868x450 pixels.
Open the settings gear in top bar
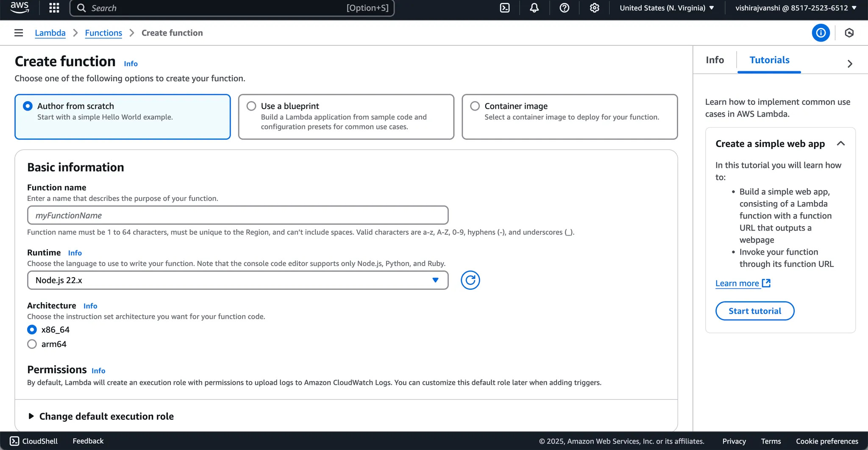point(595,8)
